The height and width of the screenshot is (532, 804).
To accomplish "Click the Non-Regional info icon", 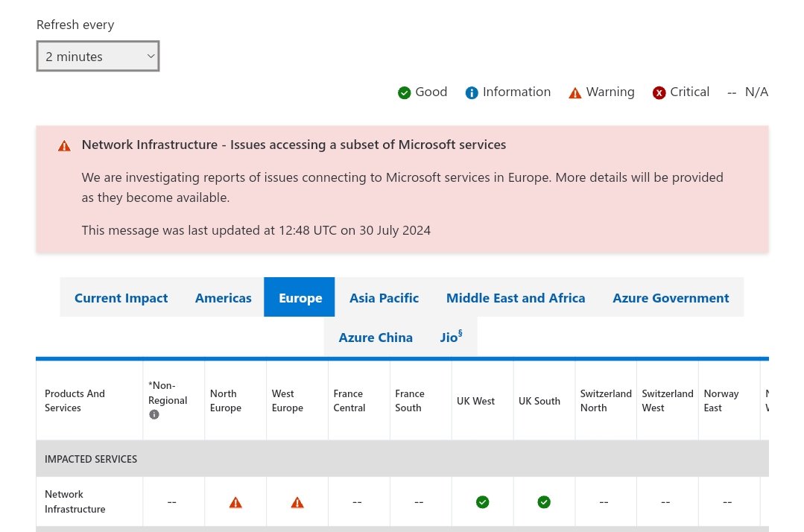I will click(153, 414).
